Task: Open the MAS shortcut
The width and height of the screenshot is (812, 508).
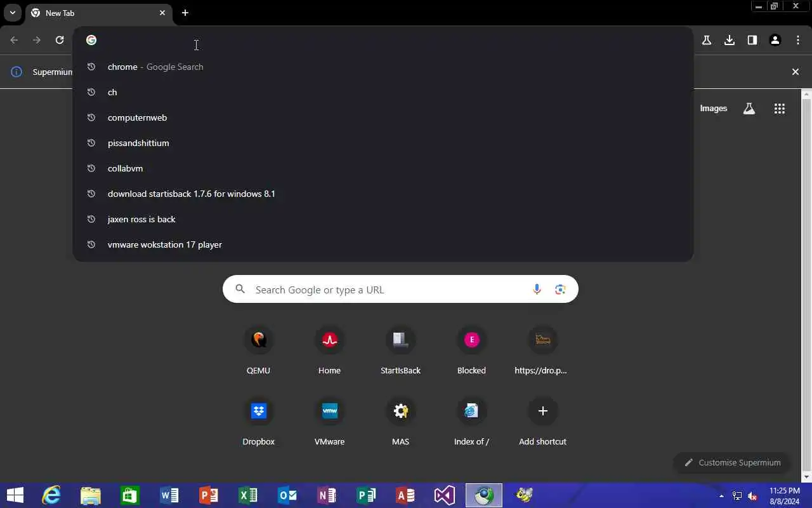Action: (400, 422)
